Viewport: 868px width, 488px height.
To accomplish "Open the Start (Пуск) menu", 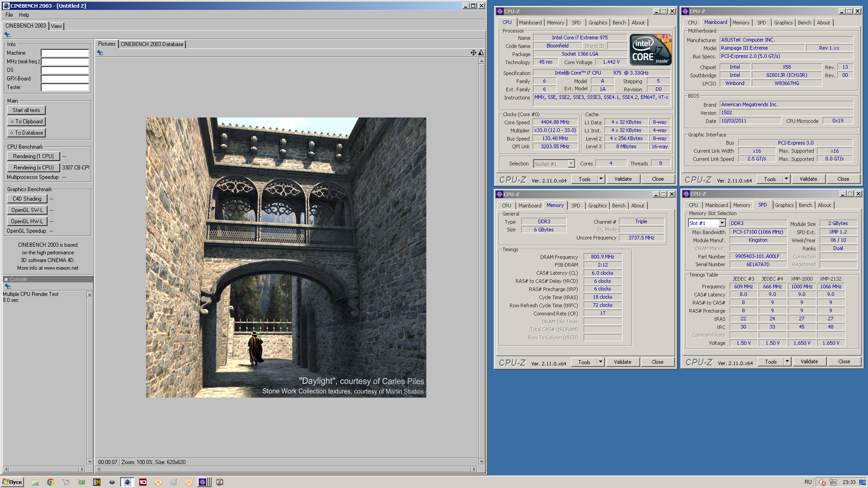I will pyautogui.click(x=12, y=482).
